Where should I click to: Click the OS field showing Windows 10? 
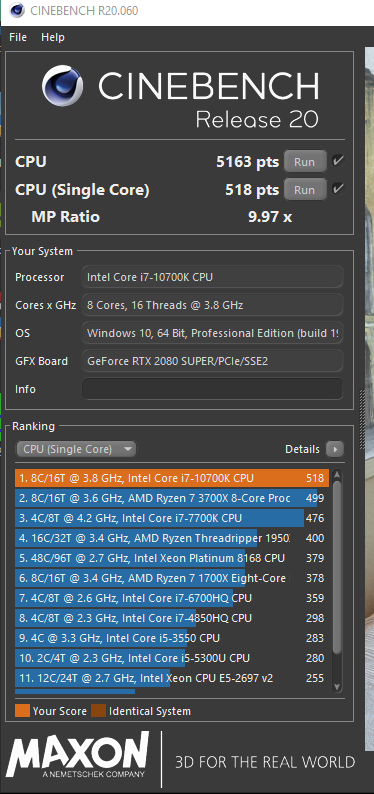tap(213, 333)
